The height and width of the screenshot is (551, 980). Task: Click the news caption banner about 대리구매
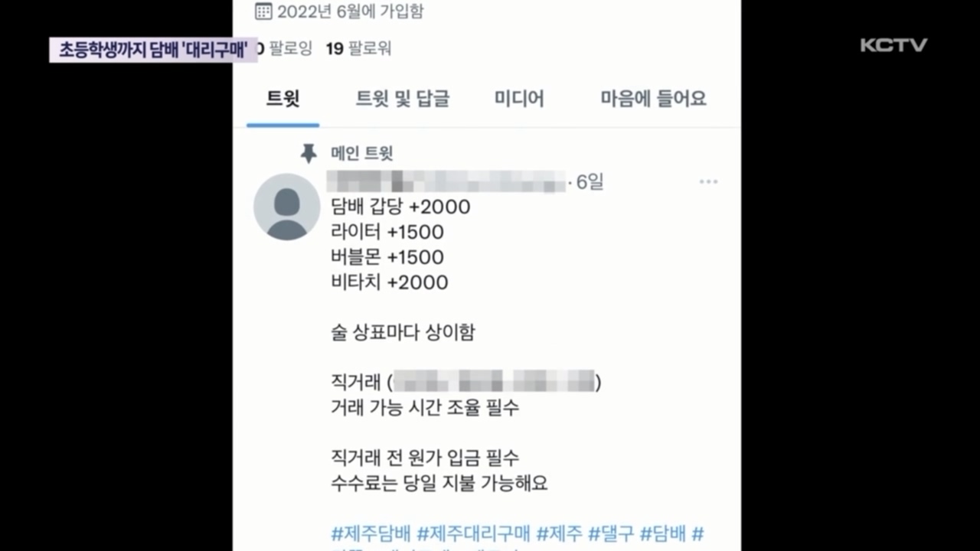tap(154, 50)
